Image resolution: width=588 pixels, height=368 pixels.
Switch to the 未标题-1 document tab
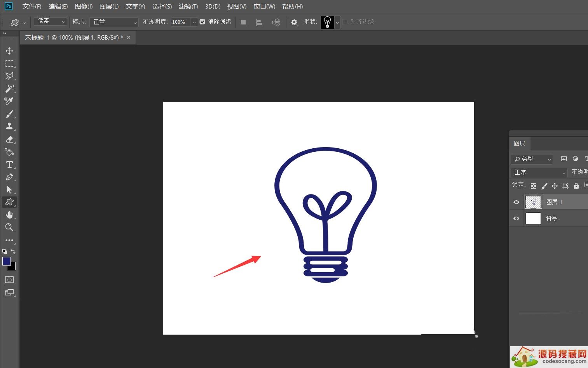tap(74, 37)
